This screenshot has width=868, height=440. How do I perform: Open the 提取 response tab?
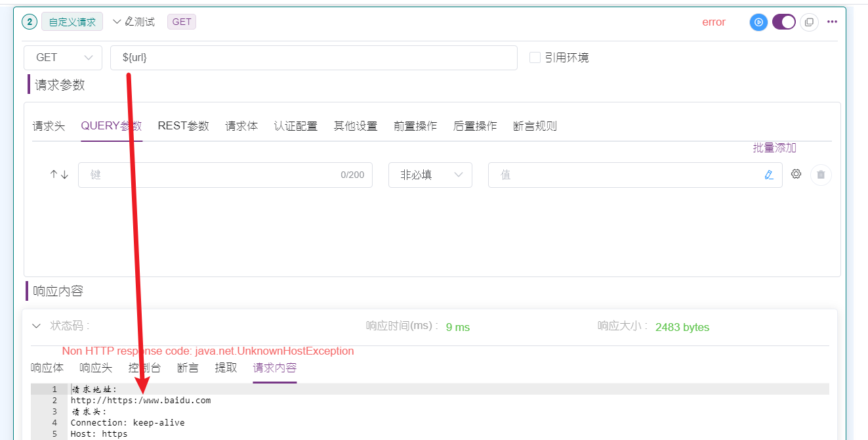pos(226,368)
